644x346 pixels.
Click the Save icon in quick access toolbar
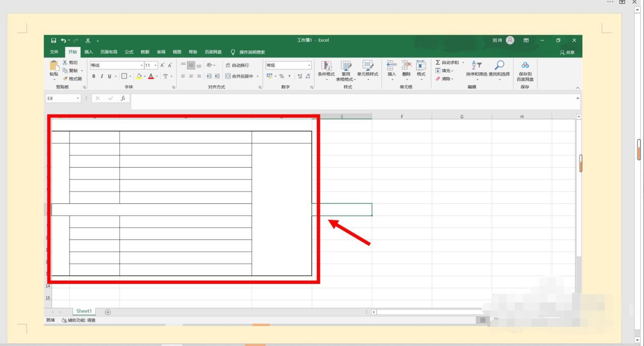54,40
